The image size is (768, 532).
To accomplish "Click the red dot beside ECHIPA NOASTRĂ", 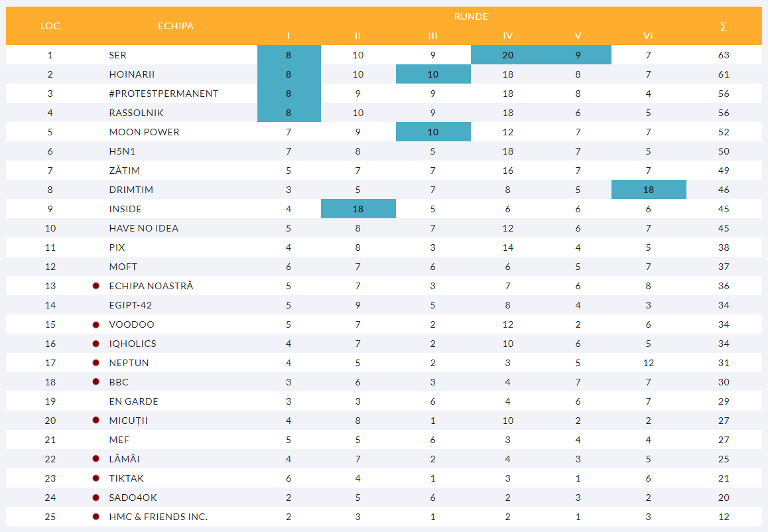I will pyautogui.click(x=96, y=286).
